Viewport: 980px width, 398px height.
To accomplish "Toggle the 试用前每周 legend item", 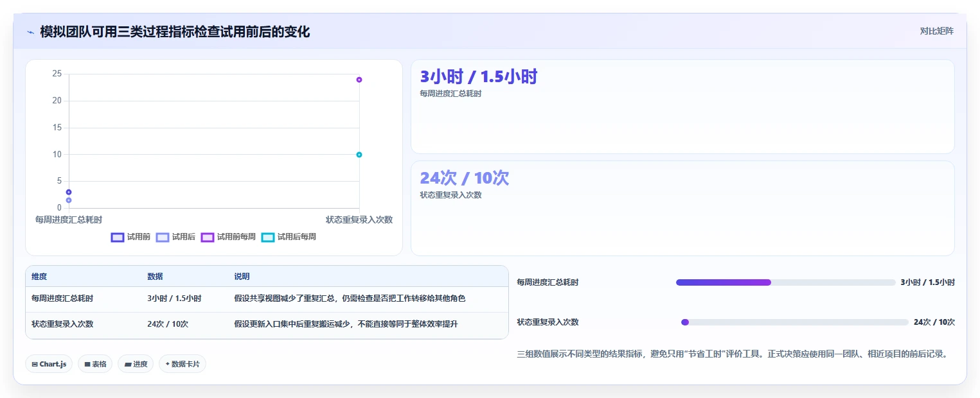I will point(228,237).
